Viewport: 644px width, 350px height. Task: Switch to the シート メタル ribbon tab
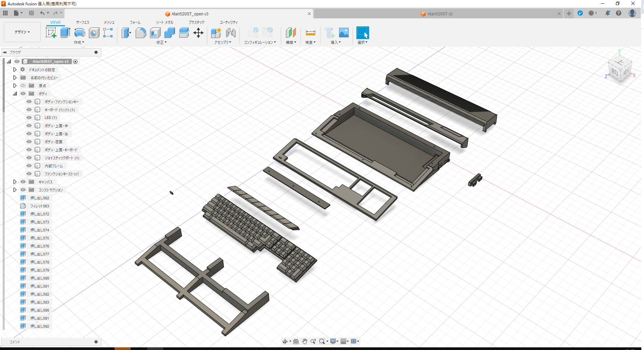[164, 22]
